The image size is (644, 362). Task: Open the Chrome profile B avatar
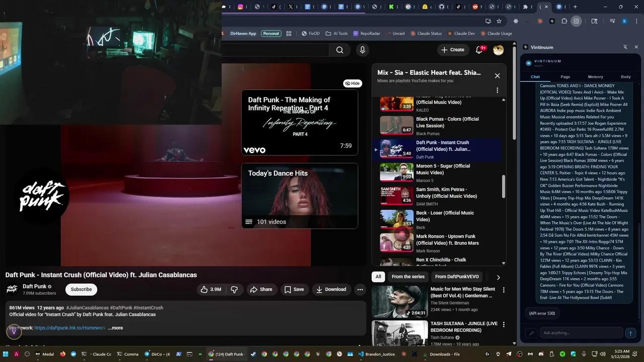624,21
